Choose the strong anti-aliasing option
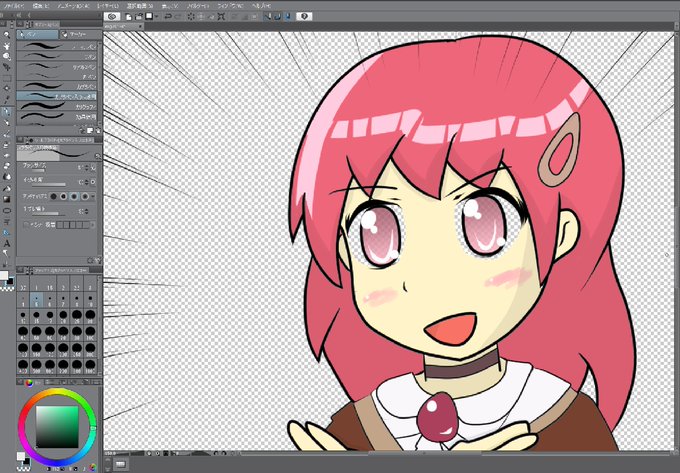This screenshot has width=680, height=473. (x=85, y=196)
